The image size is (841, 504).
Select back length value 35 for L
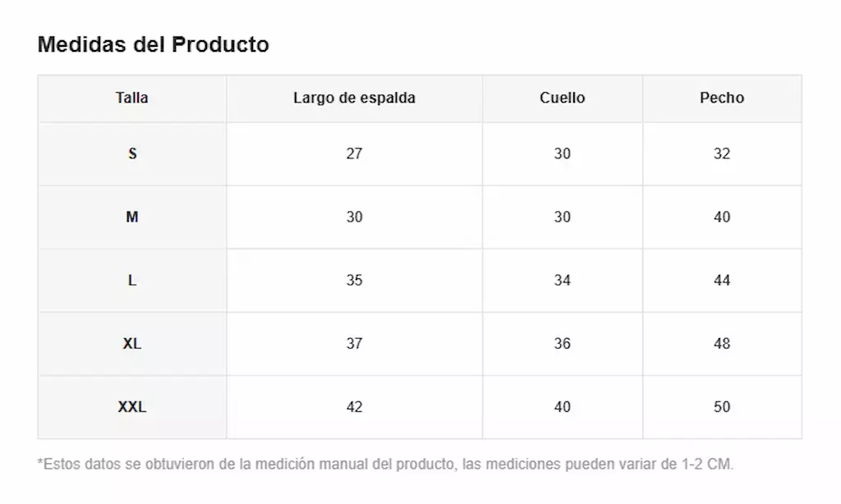click(354, 281)
